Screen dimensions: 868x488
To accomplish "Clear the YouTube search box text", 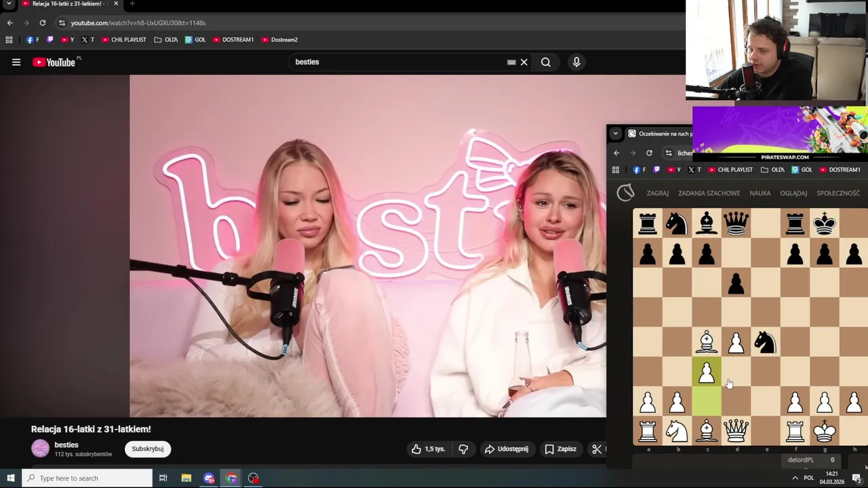I will click(524, 62).
